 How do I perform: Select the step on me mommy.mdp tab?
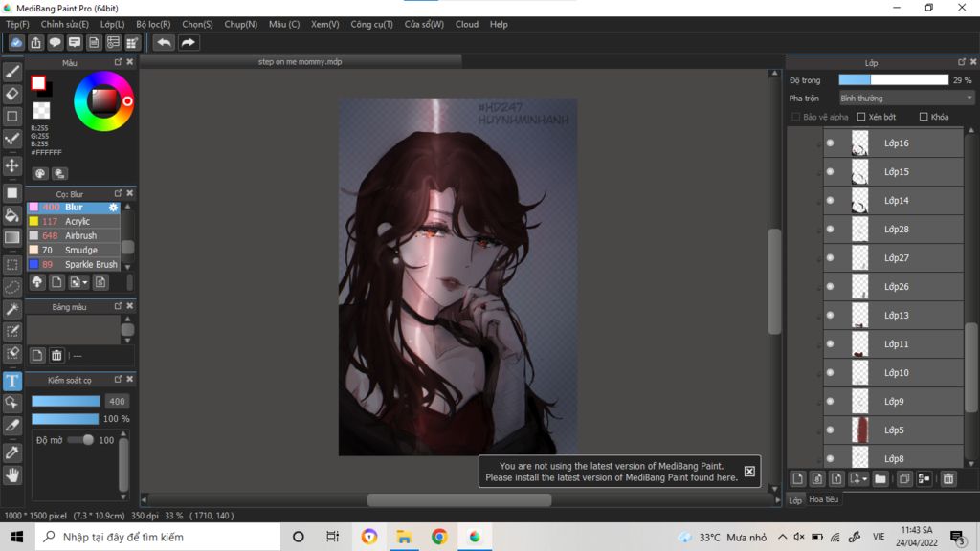[300, 62]
